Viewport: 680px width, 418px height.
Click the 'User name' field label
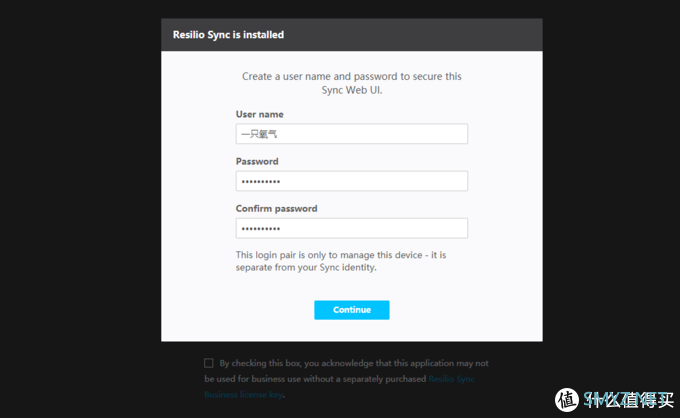pos(260,114)
